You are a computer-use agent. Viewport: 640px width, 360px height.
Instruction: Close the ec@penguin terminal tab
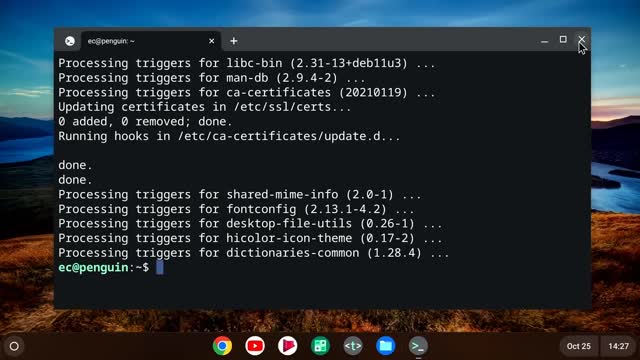211,41
